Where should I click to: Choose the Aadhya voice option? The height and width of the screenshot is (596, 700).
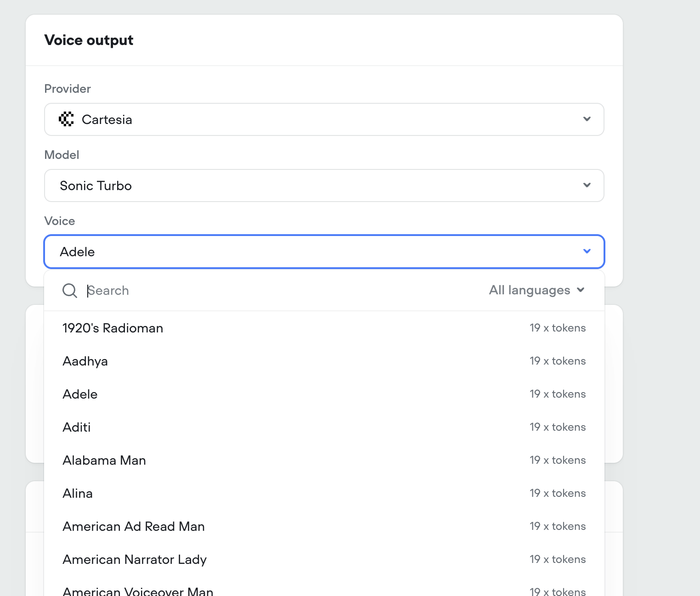(x=85, y=361)
